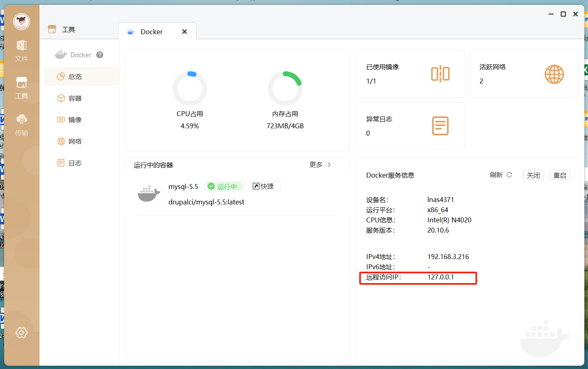Image resolution: width=588 pixels, height=369 pixels.
Task: Click drupalci/mysql-5.5:latest image name
Action: point(206,202)
